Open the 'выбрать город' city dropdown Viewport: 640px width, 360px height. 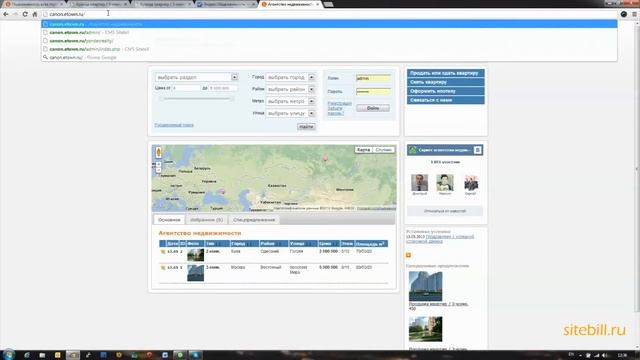[290, 77]
